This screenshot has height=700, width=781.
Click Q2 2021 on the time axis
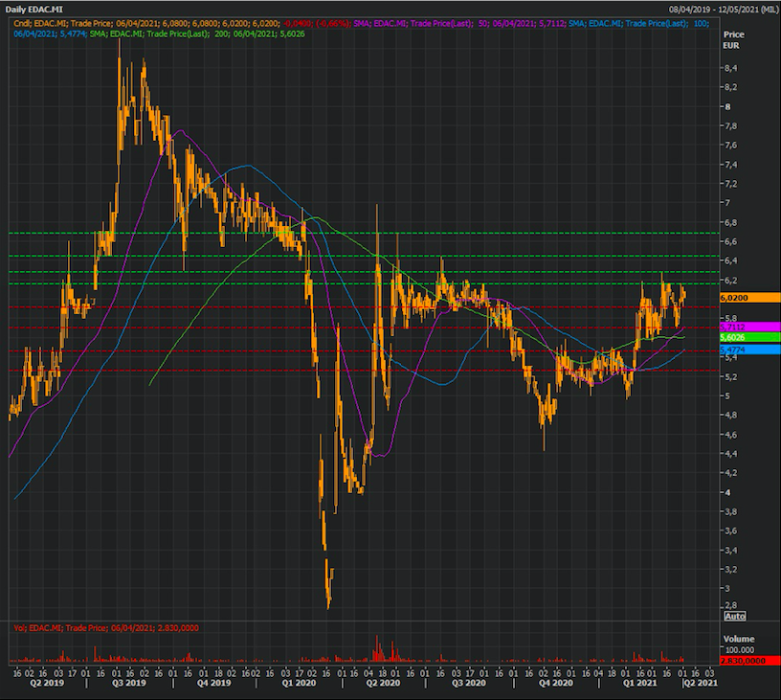697,684
